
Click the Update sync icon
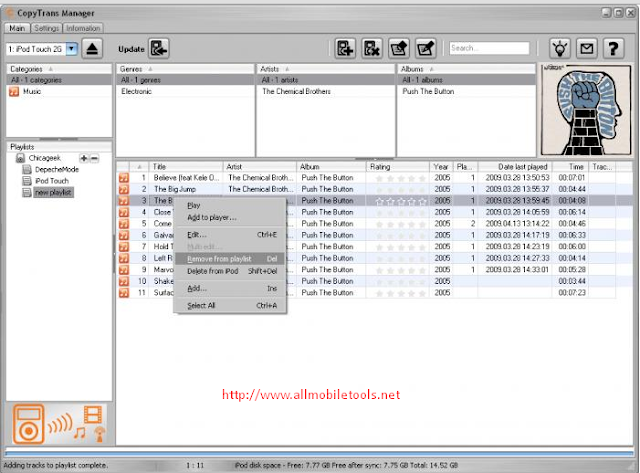(x=159, y=49)
